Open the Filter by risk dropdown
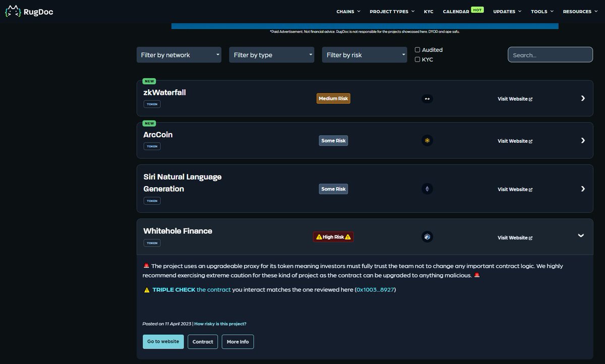This screenshot has height=364, width=605. click(x=365, y=55)
